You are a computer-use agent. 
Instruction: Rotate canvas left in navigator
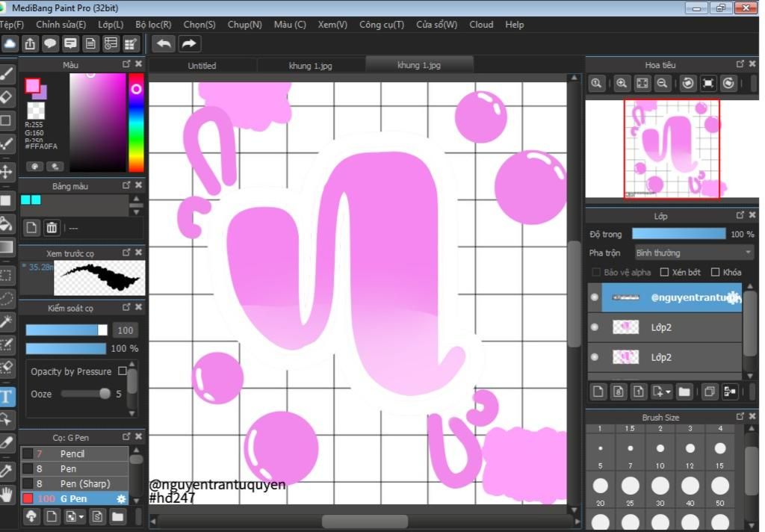click(x=688, y=84)
